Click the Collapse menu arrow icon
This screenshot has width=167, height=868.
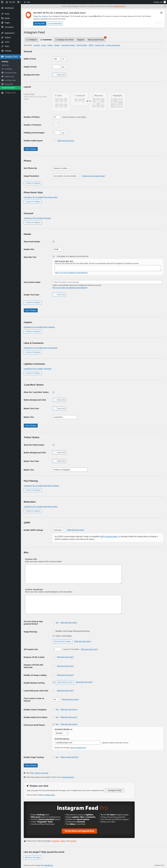[x=2, y=93]
